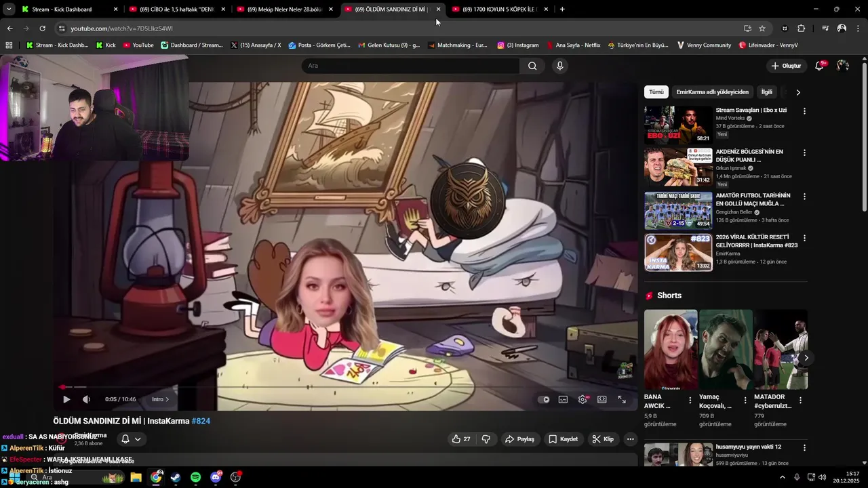Screen dimensions: 868x488
Task: Open more actions menu beside Klip
Action: (630, 439)
